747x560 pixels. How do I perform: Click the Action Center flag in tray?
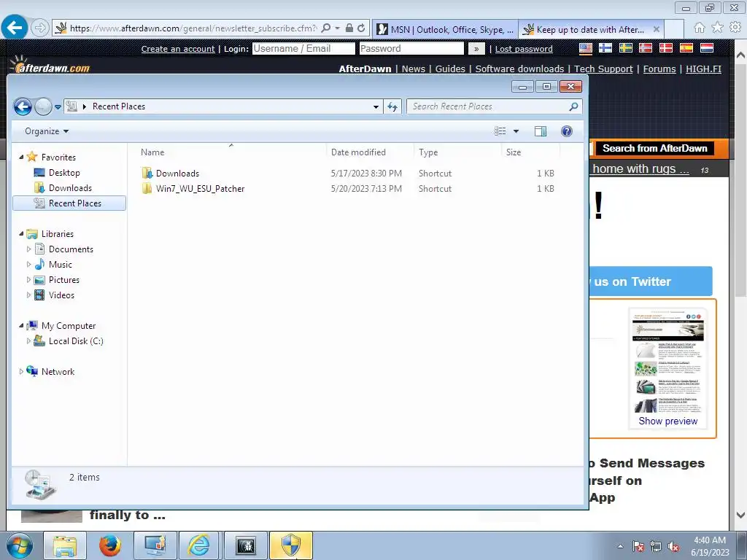point(638,547)
